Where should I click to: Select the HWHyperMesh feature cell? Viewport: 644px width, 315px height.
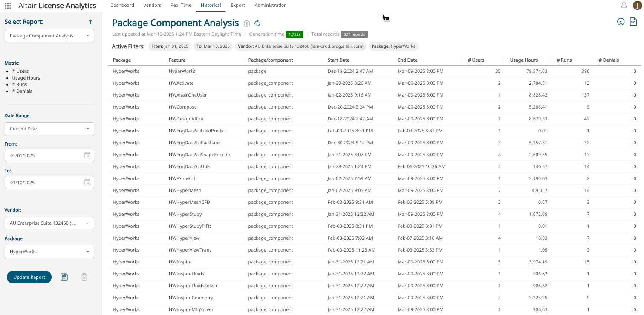coord(185,190)
